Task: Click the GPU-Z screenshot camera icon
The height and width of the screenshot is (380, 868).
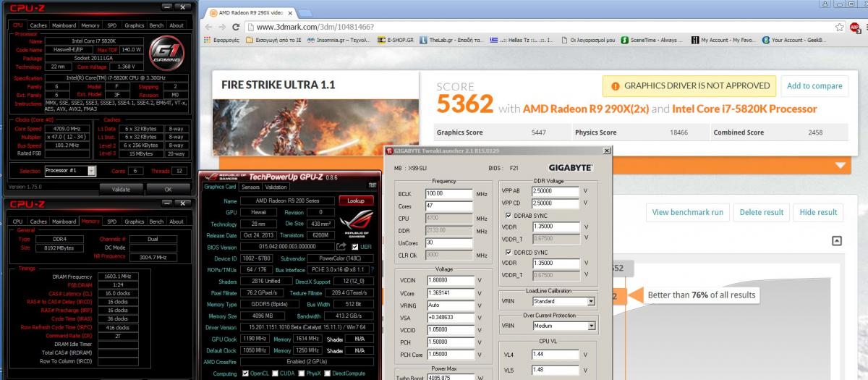Action: coord(372,185)
